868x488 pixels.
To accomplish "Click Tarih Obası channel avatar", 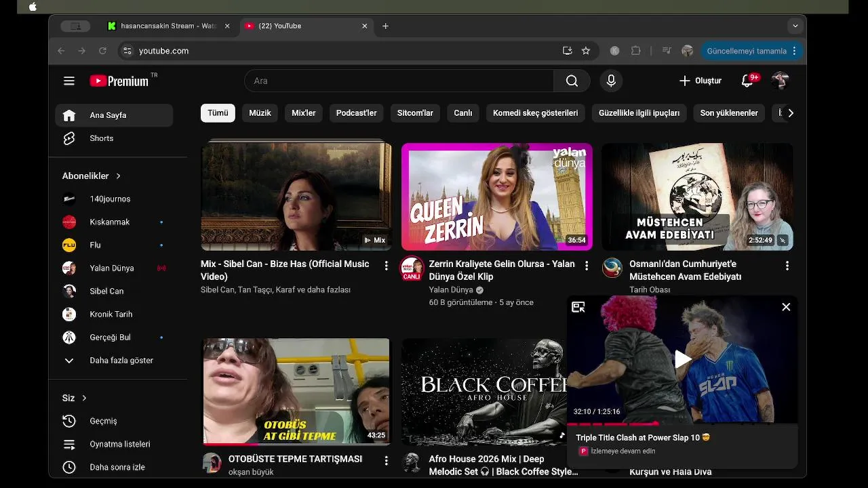I will (x=612, y=268).
